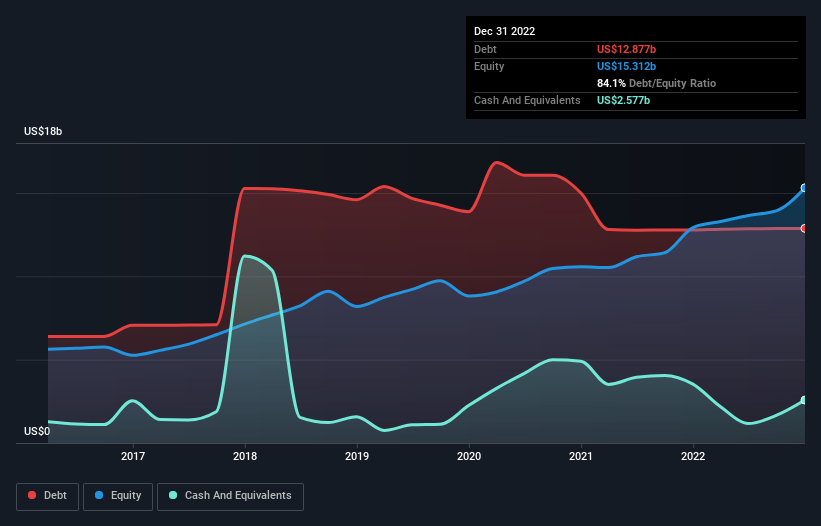Click the Dec 31 2022 tooltip date
Screen dimensions: 821x526
click(504, 31)
